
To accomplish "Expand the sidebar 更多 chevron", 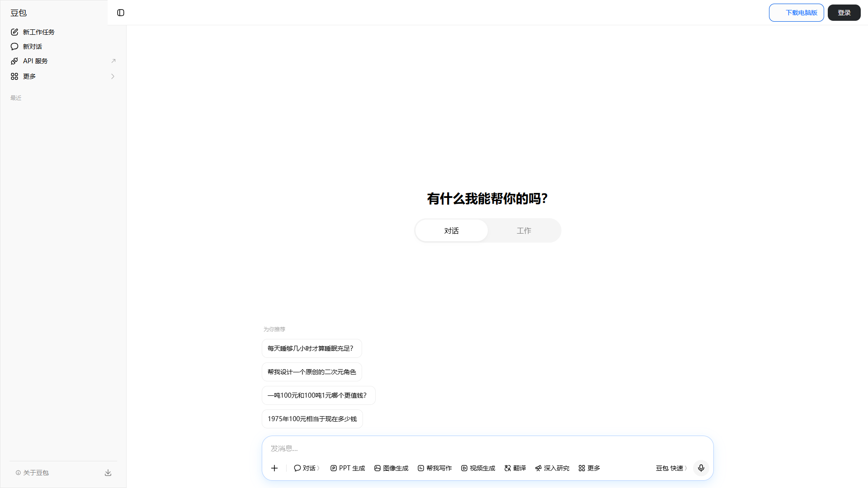I will pos(113,76).
